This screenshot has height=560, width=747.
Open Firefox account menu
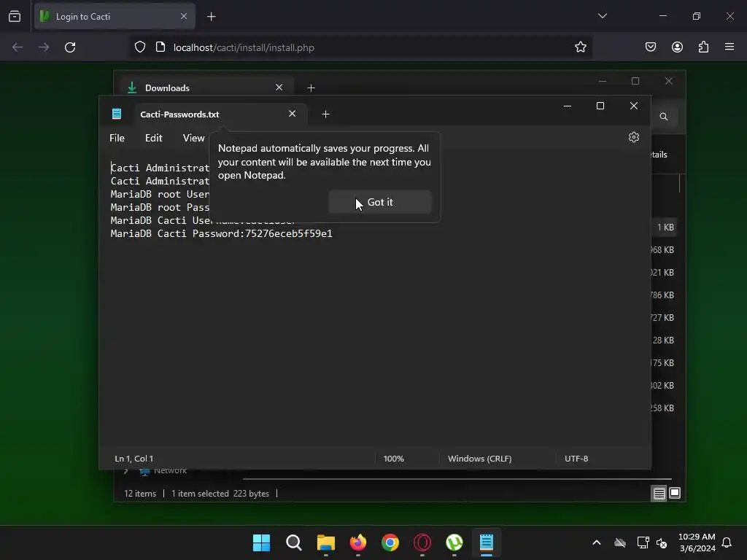point(677,47)
